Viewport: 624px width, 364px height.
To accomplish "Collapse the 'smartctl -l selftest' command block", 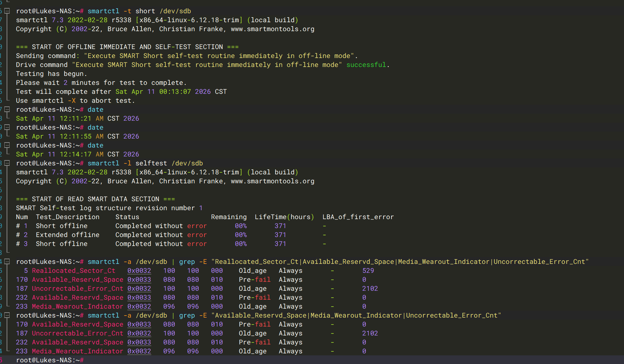I will (7, 163).
